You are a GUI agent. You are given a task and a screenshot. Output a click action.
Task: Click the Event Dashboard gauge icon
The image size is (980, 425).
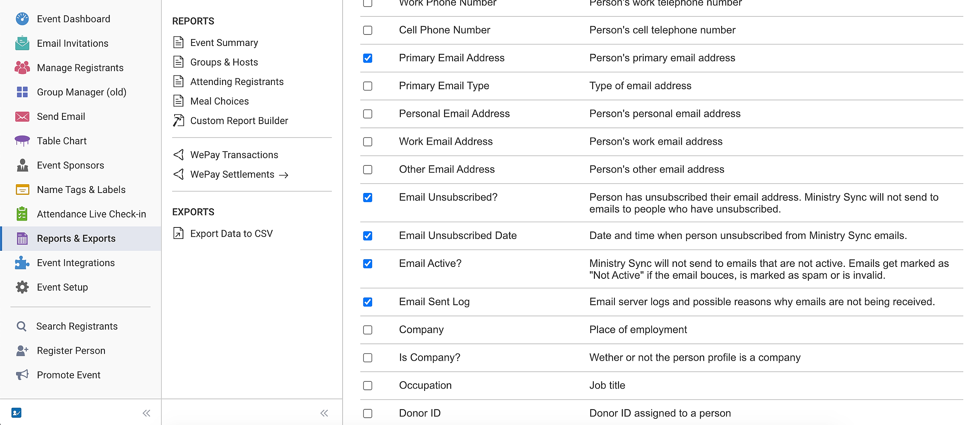(22, 19)
